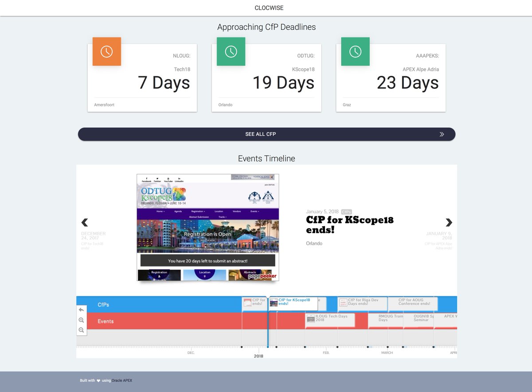Viewport: 532px width, 392px height.
Task: Zoom out on the timeline
Action: point(81,330)
